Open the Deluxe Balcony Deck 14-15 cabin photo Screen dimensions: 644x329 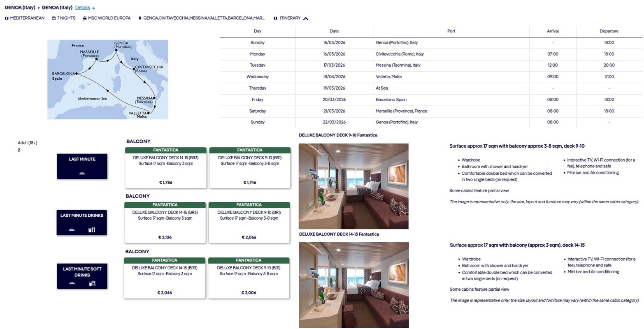click(x=353, y=285)
